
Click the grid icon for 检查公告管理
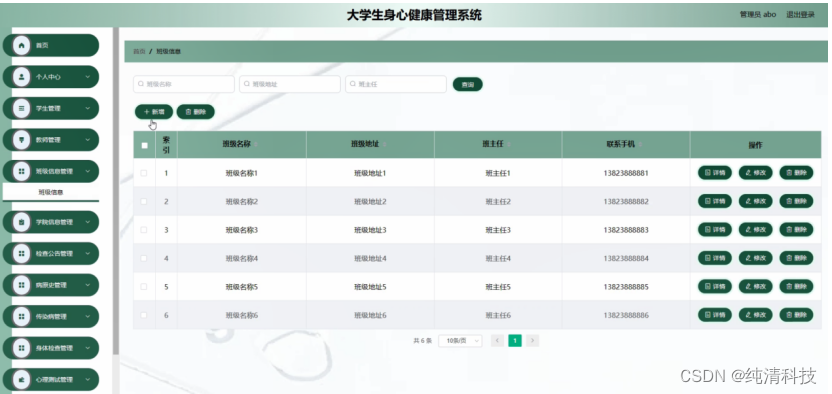tap(21, 253)
